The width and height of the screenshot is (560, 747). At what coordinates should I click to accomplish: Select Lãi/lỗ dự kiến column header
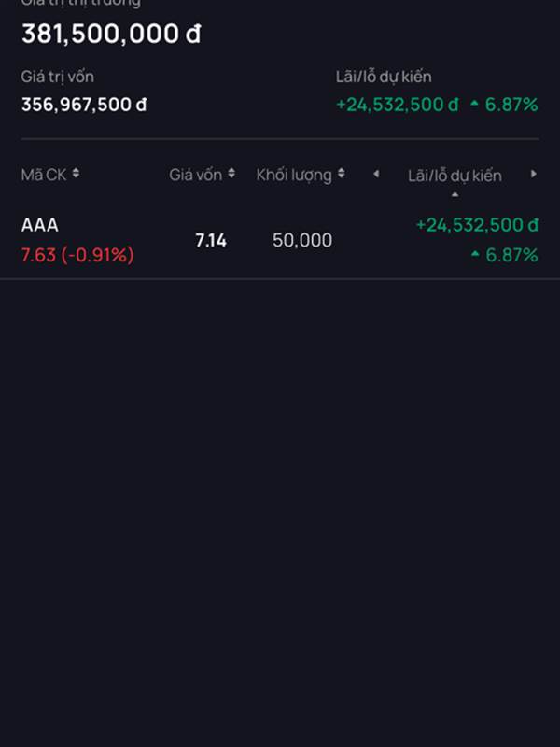pyautogui.click(x=455, y=176)
